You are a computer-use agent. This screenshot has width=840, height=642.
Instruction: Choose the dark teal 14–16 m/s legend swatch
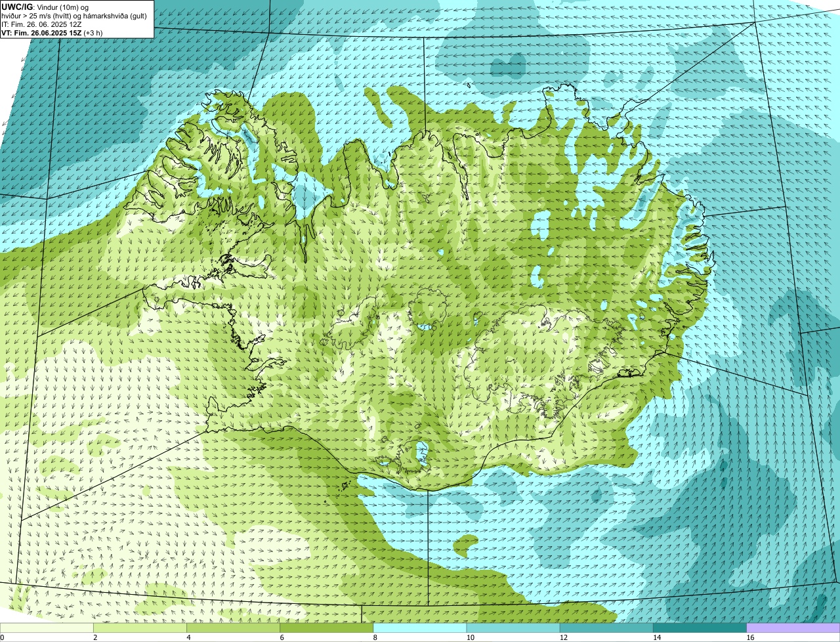pos(700,628)
